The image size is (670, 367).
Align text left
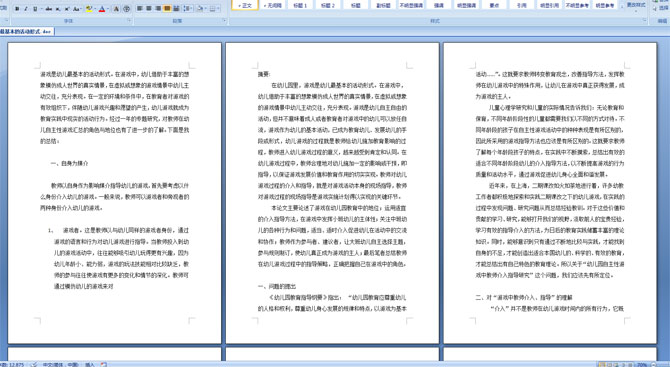tap(139, 8)
